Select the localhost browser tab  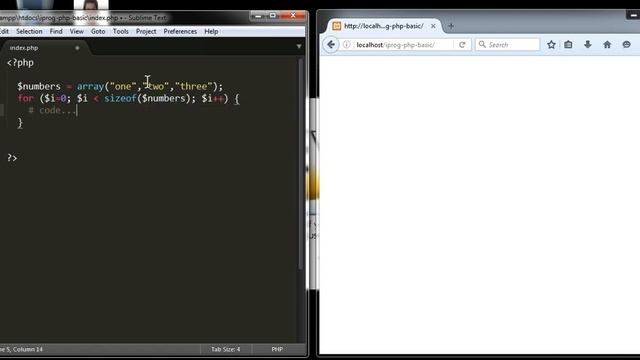tap(383, 26)
